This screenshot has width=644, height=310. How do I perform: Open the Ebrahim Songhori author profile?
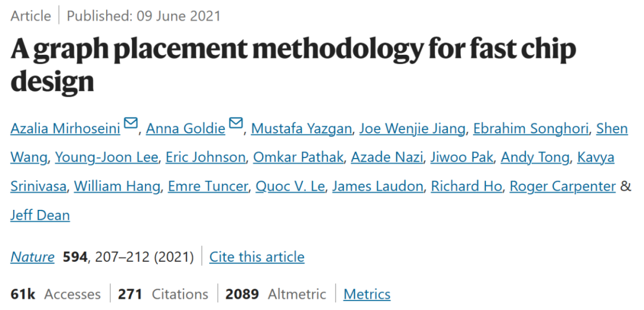click(x=531, y=129)
